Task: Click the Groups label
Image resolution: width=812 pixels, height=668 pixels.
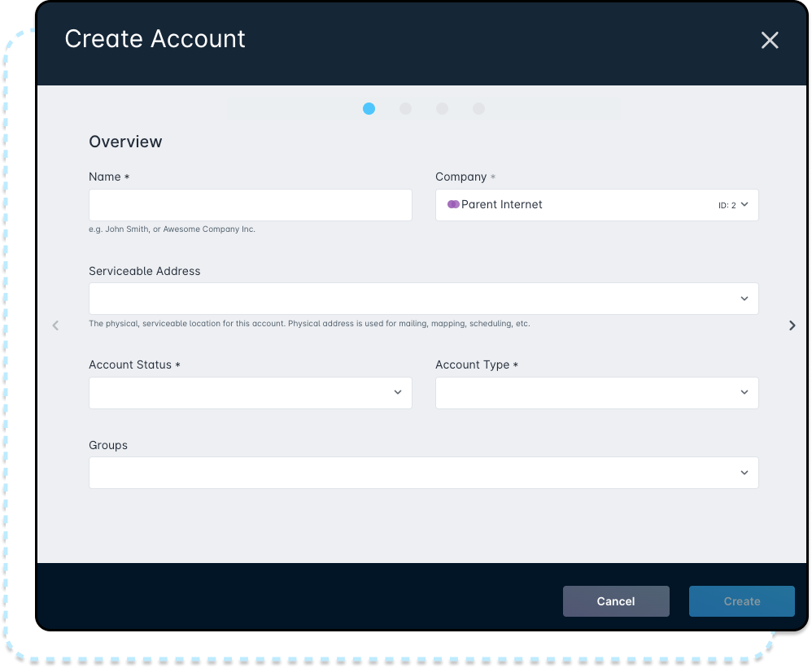Action: 108,445
